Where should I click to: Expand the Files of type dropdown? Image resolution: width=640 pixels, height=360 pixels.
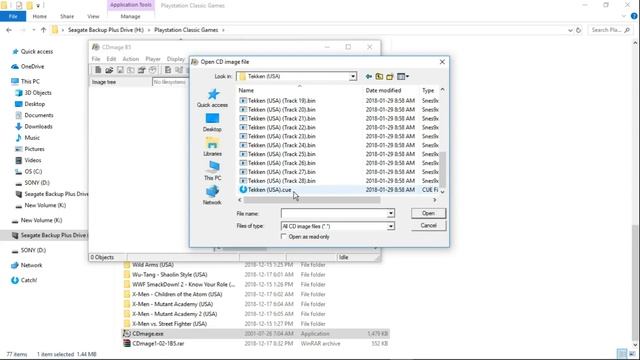[x=391, y=226]
